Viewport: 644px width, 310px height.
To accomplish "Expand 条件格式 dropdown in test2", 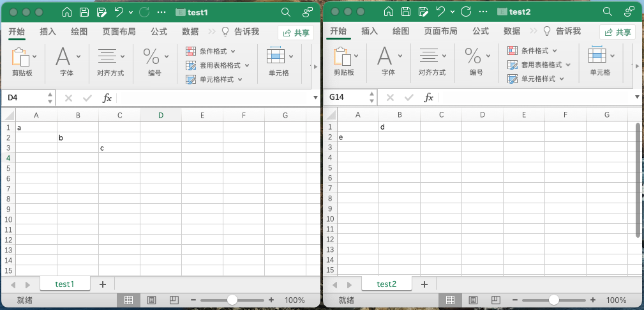I will (x=555, y=51).
